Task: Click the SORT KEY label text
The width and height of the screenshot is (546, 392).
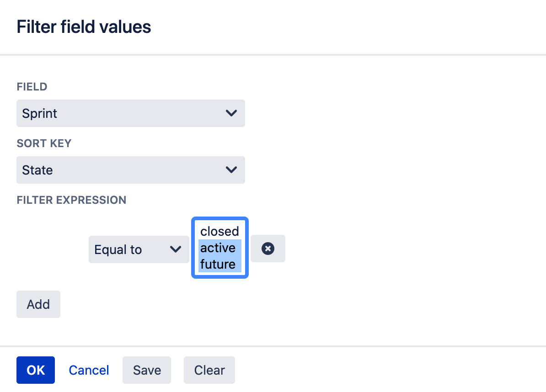Action: pos(44,143)
